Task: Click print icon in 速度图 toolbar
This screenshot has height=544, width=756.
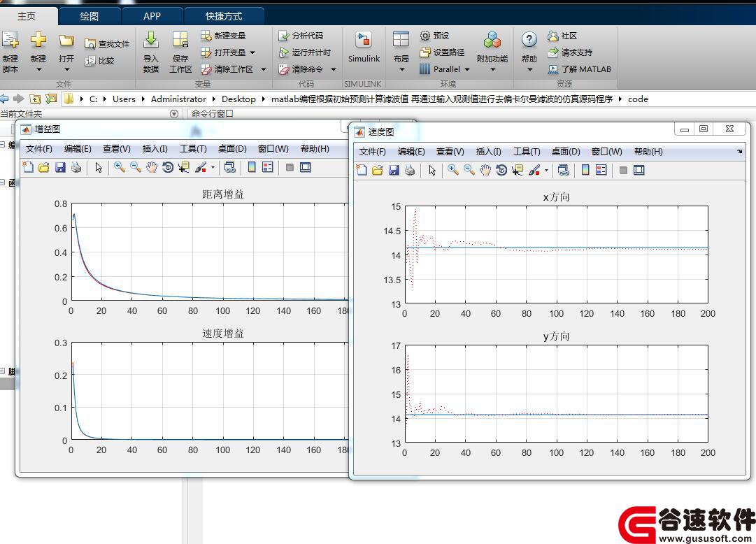Action: (x=410, y=170)
